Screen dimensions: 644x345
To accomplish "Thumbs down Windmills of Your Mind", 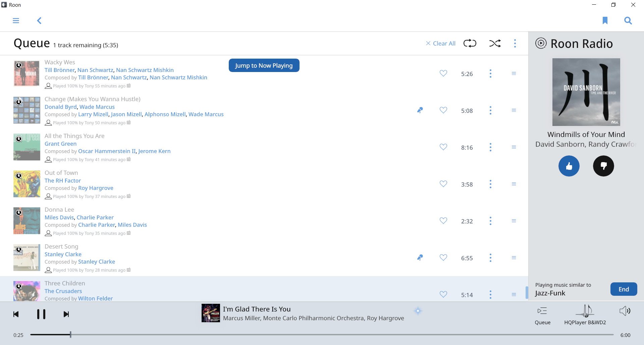I will pos(603,166).
